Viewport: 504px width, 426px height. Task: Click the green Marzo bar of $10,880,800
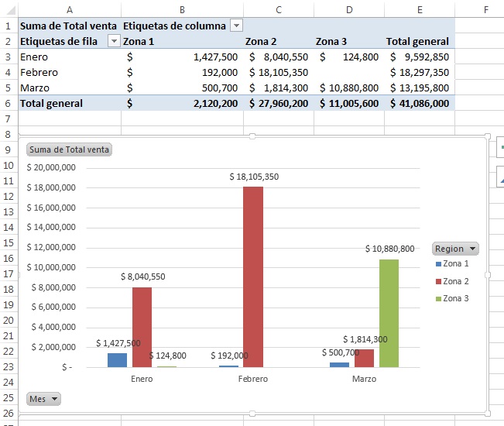click(x=389, y=313)
